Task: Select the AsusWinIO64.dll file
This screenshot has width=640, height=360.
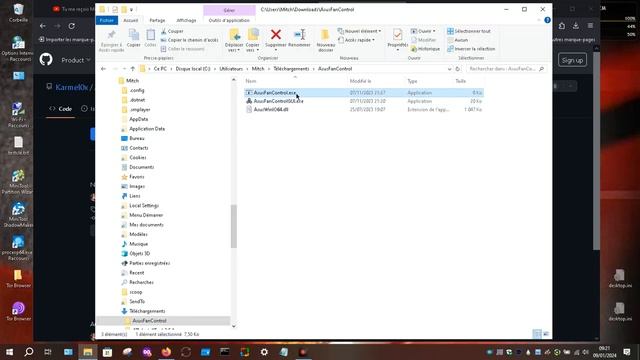Action: (271, 110)
